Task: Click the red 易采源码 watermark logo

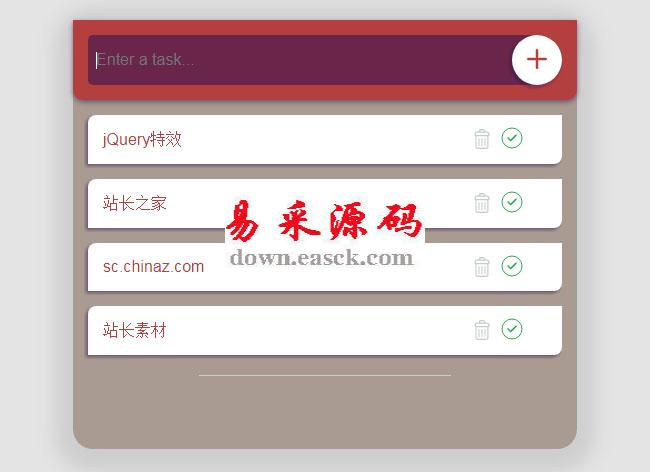Action: click(325, 220)
